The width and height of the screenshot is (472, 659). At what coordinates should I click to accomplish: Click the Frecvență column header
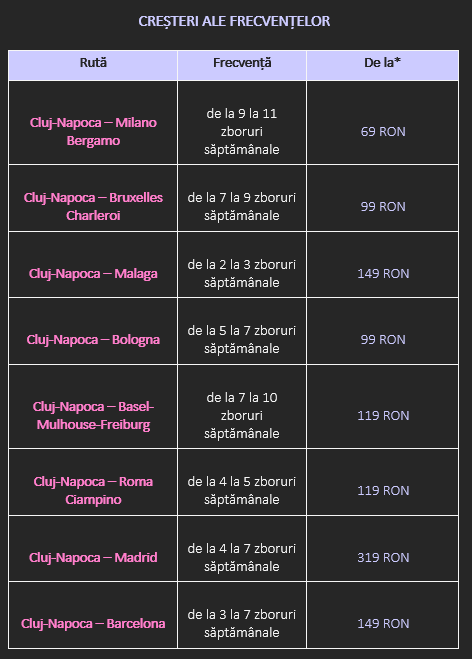click(242, 65)
